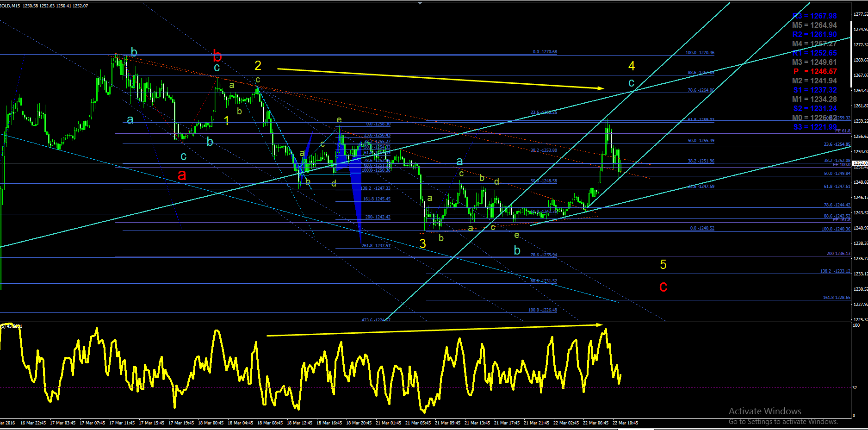This screenshot has width=868, height=430.
Task: Select the 'M5 = 1264.94' pivot label
Action: pyautogui.click(x=814, y=25)
